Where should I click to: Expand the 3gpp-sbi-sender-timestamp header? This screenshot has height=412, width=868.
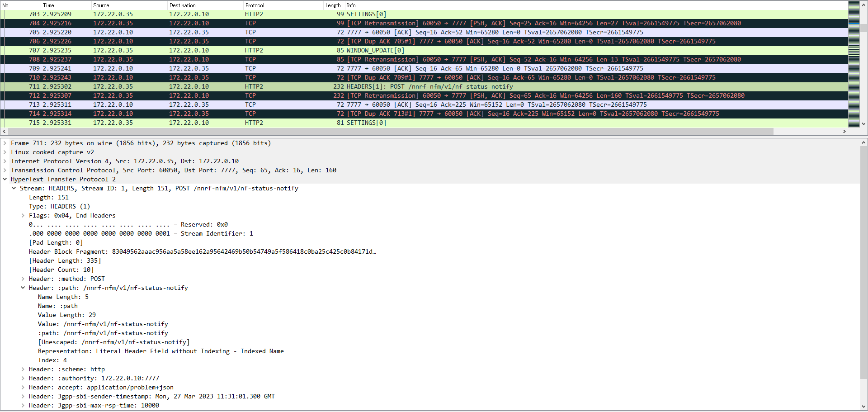(x=23, y=396)
